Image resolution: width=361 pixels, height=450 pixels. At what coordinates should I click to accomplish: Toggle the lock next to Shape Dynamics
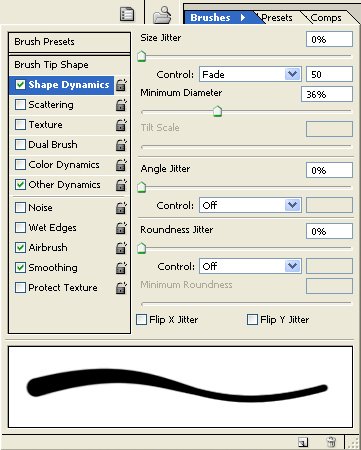tap(121, 85)
